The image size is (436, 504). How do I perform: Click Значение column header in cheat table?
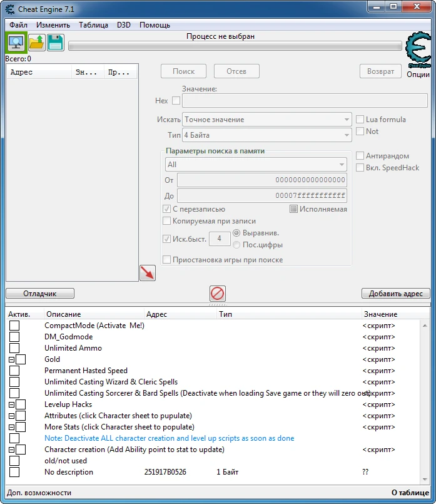coord(395,314)
